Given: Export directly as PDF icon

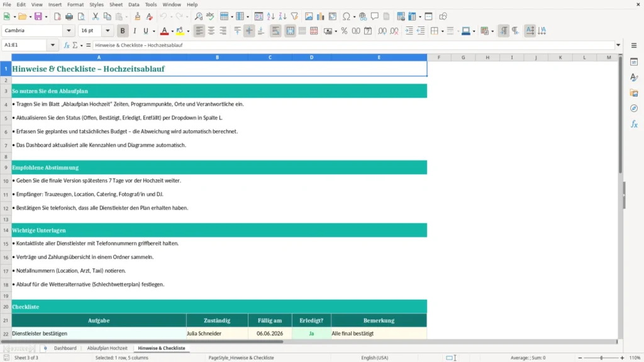Looking at the screenshot, I should (x=57, y=16).
